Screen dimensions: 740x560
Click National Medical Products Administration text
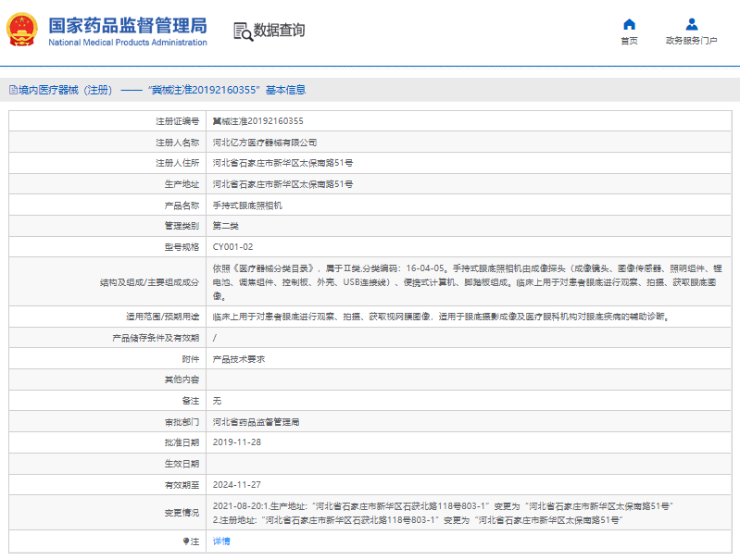(128, 43)
